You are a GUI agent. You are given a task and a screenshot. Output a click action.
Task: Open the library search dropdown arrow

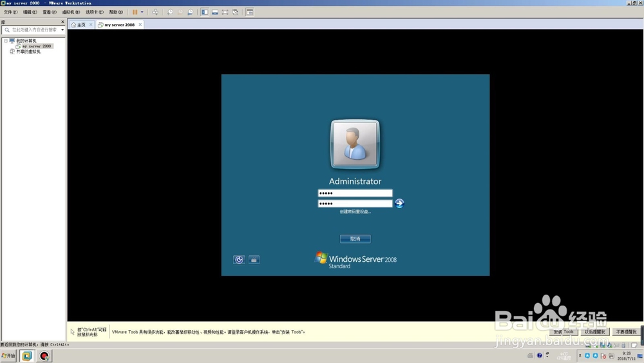[x=62, y=30]
